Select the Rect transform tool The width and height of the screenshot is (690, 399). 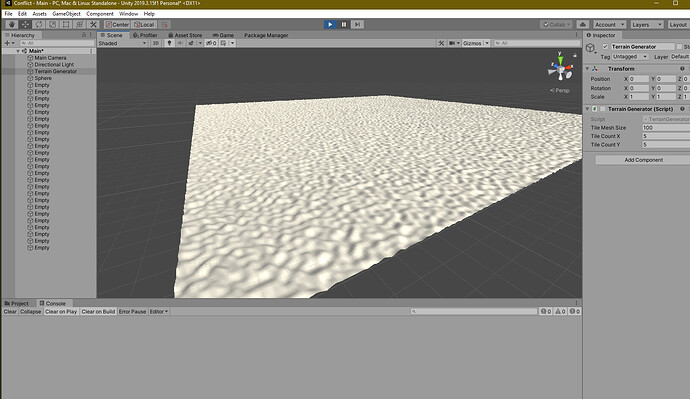(x=66, y=25)
